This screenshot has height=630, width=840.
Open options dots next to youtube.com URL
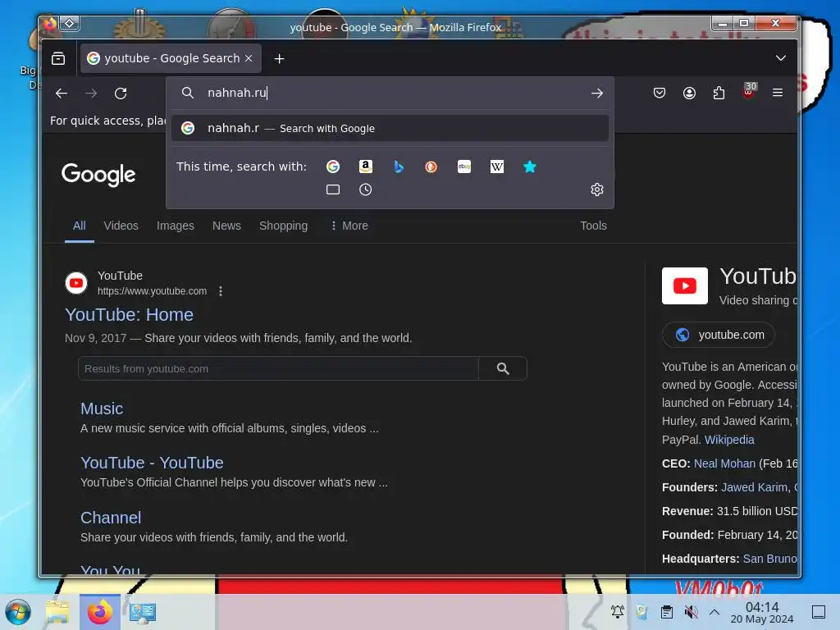pyautogui.click(x=221, y=291)
